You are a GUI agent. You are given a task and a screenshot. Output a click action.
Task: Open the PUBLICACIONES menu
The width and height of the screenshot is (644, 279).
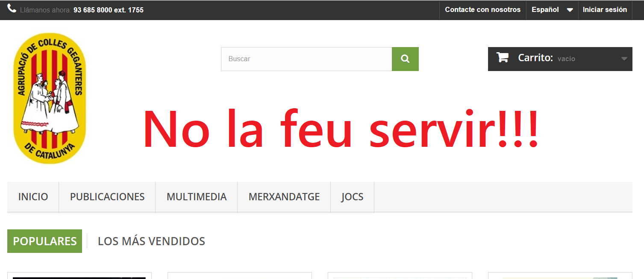click(107, 197)
